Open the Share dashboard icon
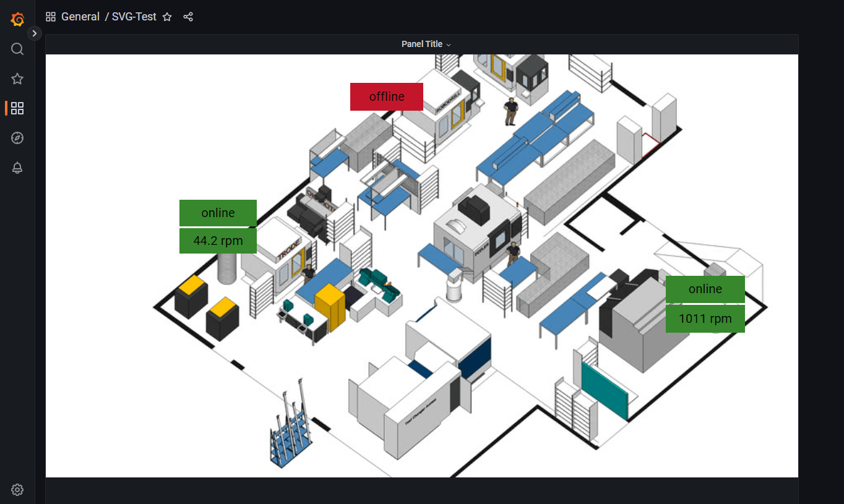 [x=188, y=17]
